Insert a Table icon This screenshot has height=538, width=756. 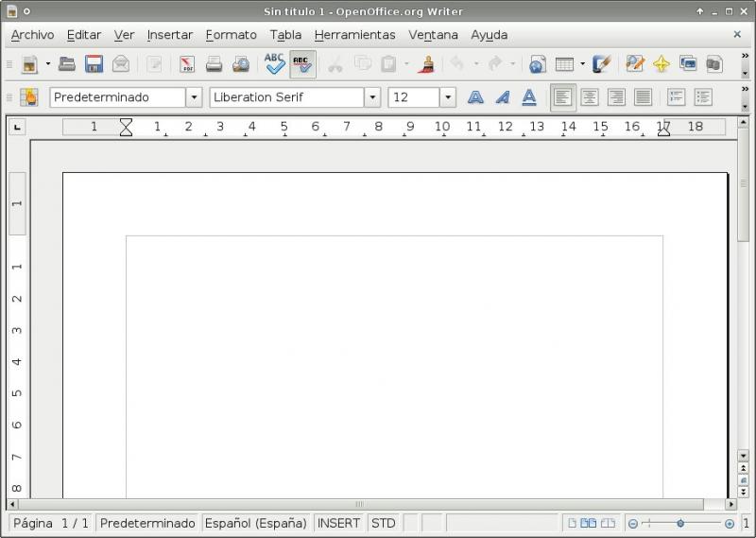coord(564,64)
